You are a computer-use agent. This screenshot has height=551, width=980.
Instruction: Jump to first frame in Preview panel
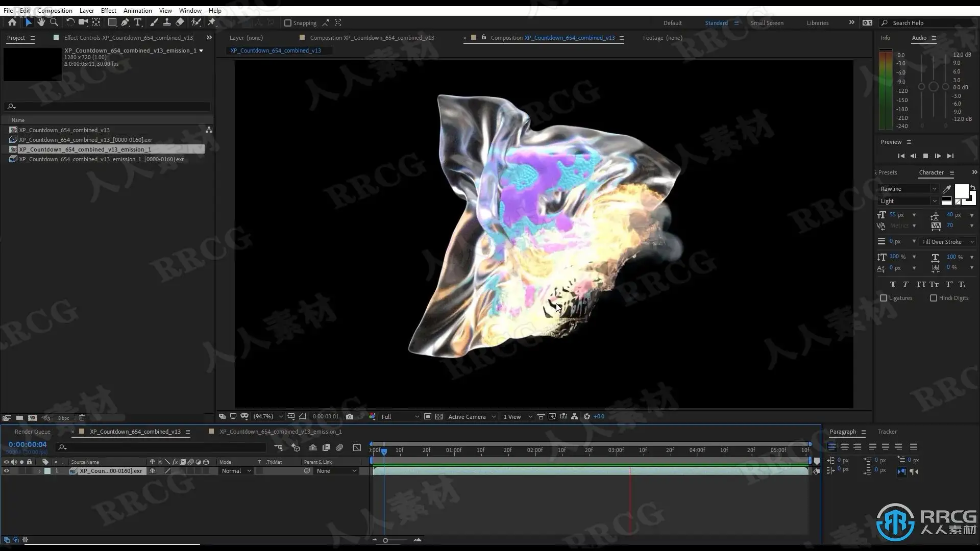(901, 156)
